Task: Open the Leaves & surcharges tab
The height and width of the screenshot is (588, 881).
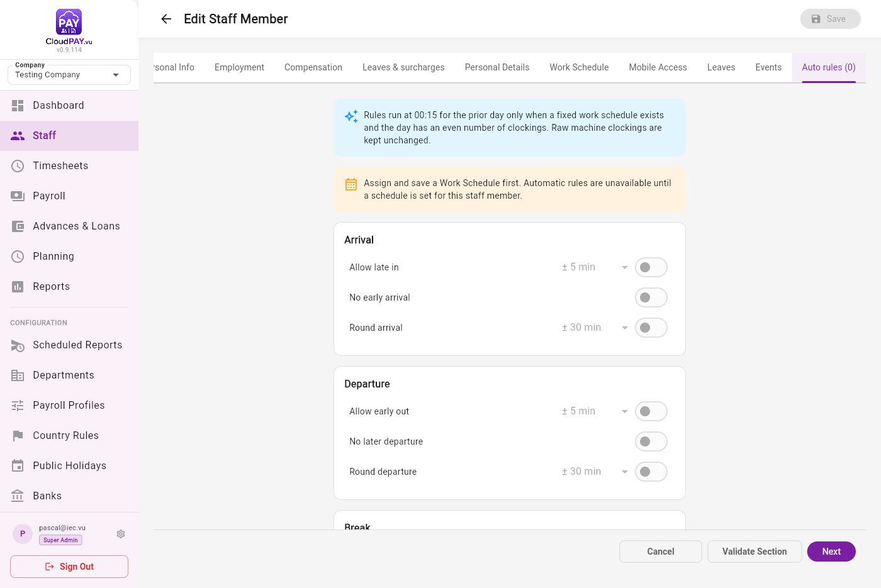Action: [x=403, y=67]
